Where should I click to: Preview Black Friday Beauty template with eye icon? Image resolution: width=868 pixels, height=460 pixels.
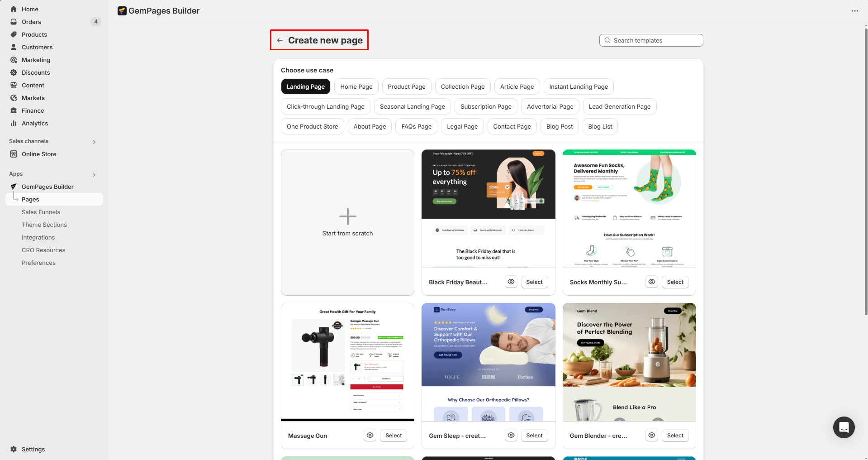(511, 282)
